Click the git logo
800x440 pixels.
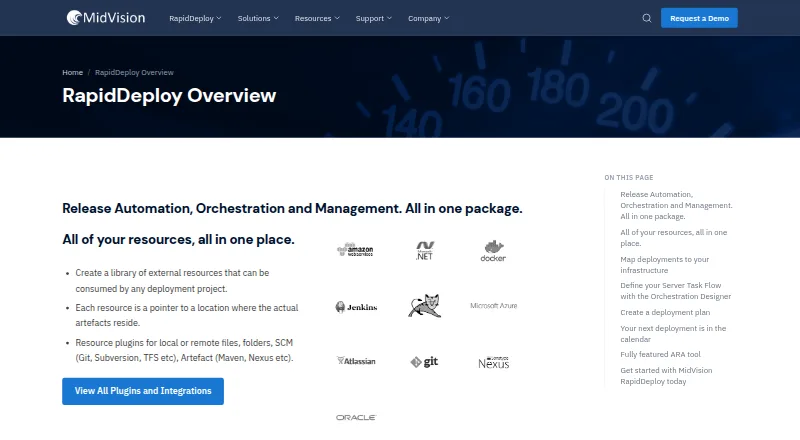[x=424, y=362]
